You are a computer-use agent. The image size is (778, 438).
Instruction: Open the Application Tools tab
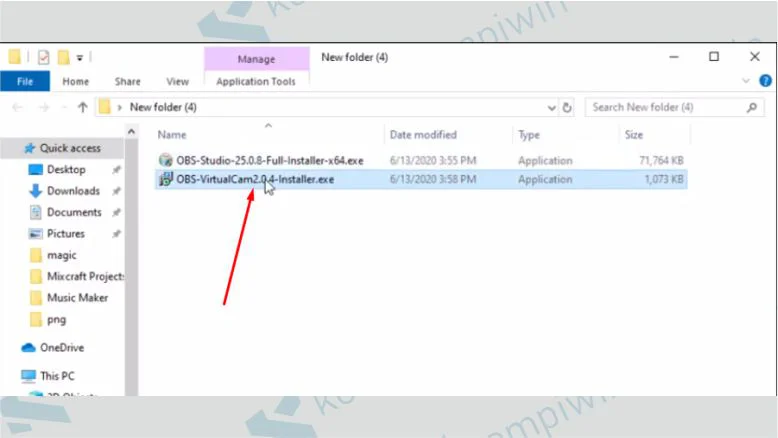[256, 82]
